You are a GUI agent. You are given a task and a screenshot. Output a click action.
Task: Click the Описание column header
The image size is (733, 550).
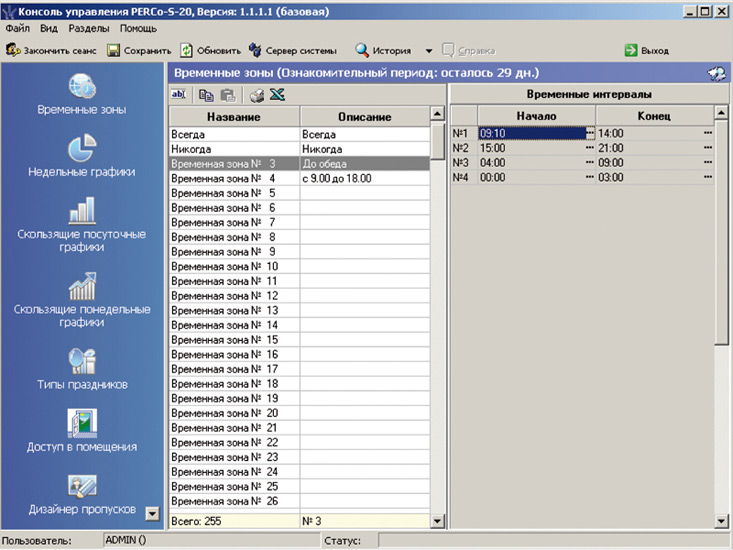coord(365,116)
